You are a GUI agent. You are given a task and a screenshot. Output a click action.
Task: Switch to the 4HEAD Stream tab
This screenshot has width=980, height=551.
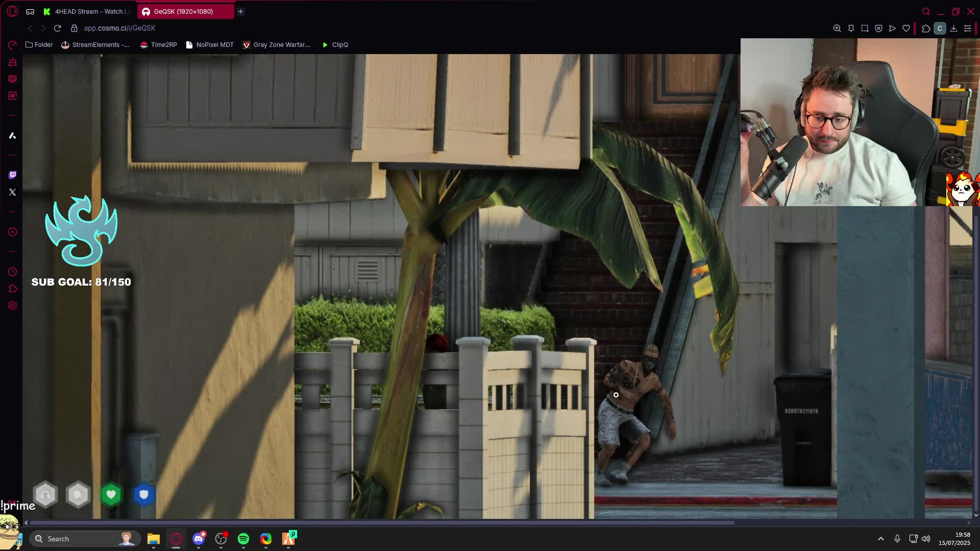[x=87, y=11]
